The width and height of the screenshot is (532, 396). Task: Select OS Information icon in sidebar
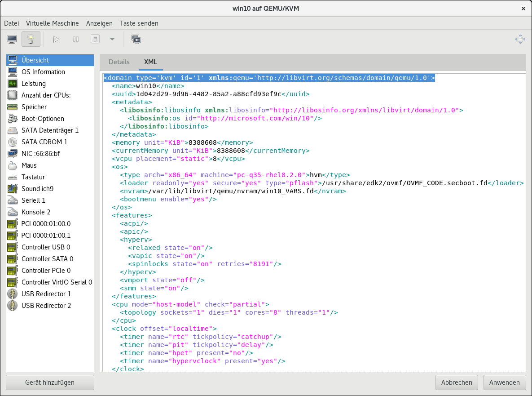13,71
